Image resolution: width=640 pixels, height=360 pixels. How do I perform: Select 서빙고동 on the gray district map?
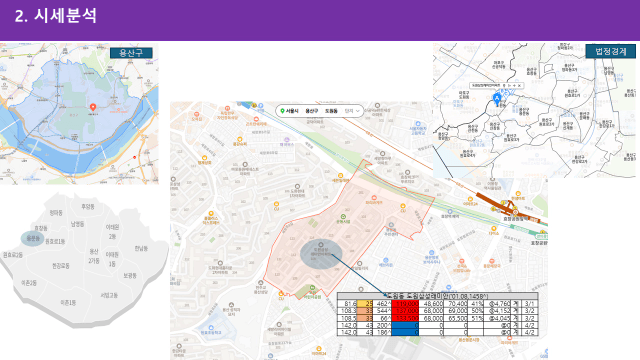pos(109,295)
